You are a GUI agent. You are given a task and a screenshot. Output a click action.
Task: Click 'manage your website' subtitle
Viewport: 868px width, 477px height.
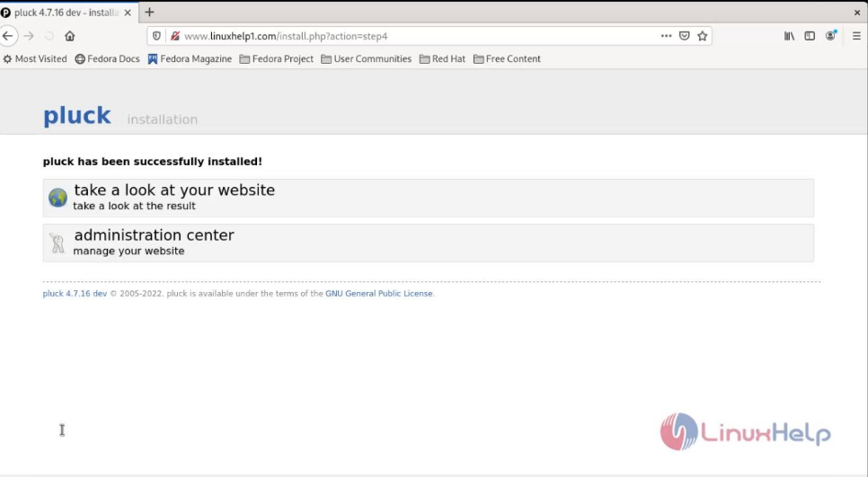(128, 252)
